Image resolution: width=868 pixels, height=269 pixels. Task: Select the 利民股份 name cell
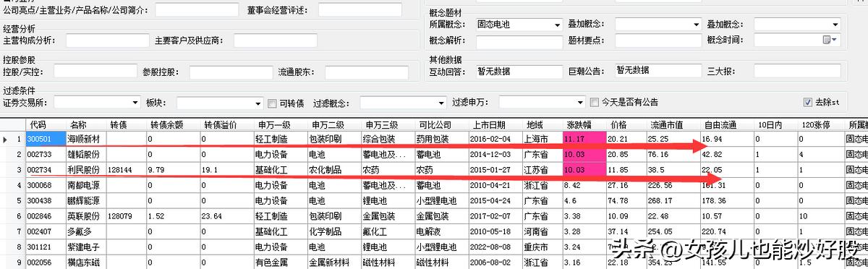tap(87, 170)
